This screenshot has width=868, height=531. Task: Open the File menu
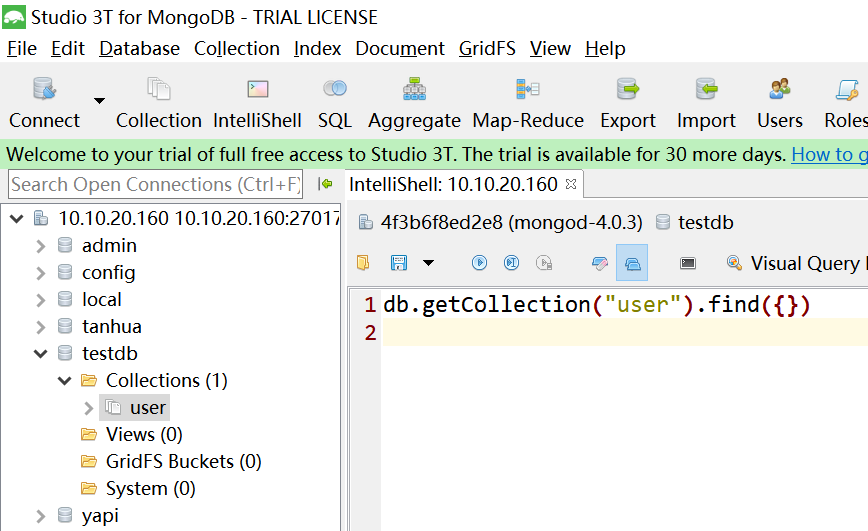pyautogui.click(x=22, y=49)
